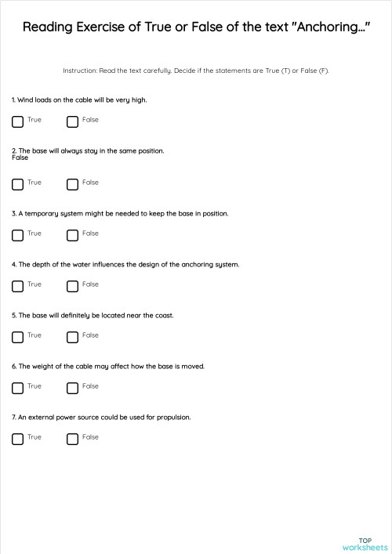Viewport: 392px width, 554px height.
Task: Choose True for question 5 near the coast
Action: (17, 337)
